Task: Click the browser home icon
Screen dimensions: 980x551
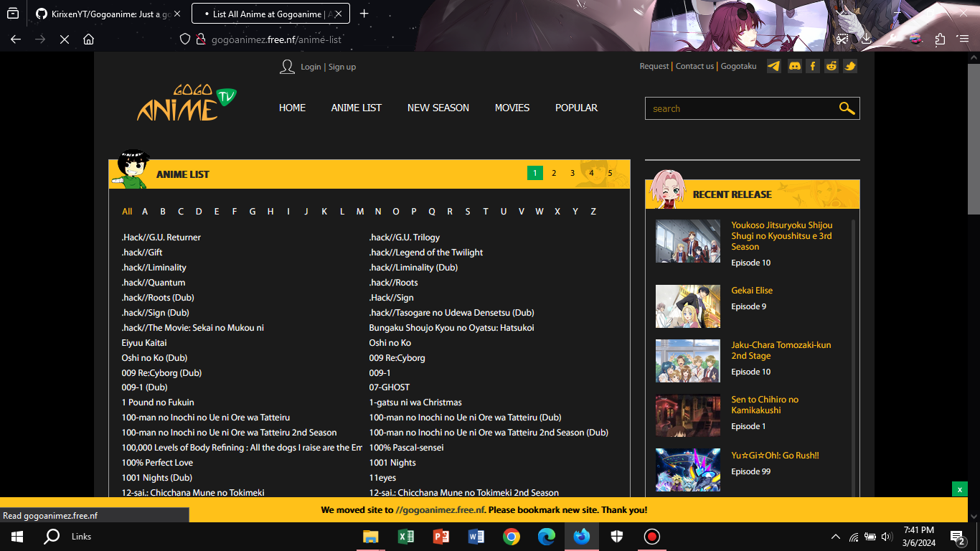Action: point(88,39)
